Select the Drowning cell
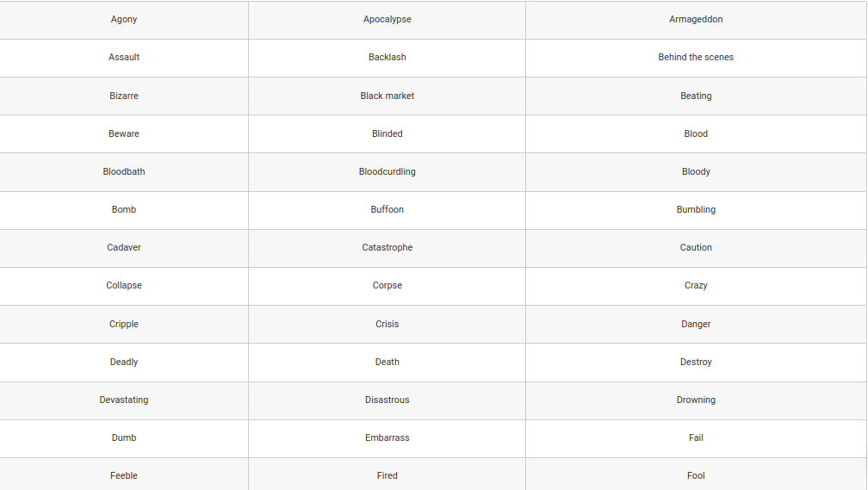The height and width of the screenshot is (490, 868). [x=696, y=400]
